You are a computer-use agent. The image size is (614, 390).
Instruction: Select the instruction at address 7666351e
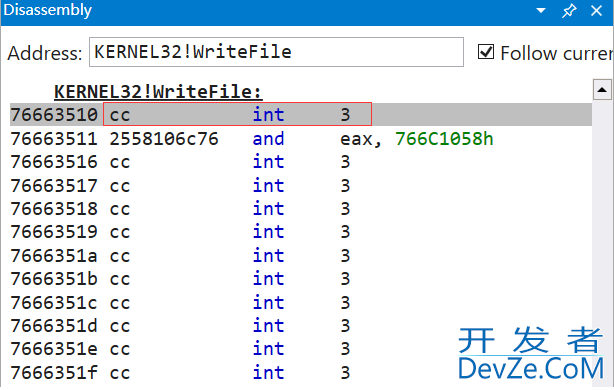[301, 348]
